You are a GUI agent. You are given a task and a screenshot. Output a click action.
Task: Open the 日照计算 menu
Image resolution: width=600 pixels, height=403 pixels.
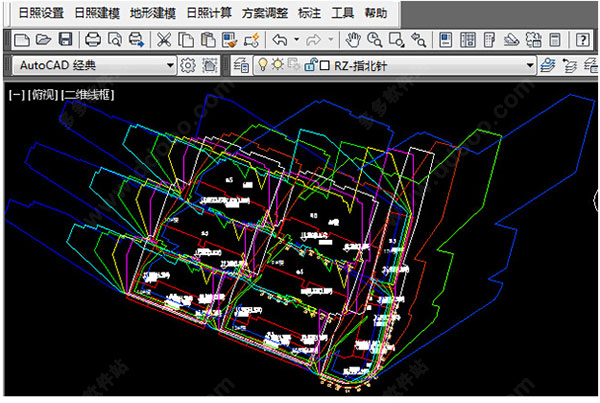tap(204, 14)
